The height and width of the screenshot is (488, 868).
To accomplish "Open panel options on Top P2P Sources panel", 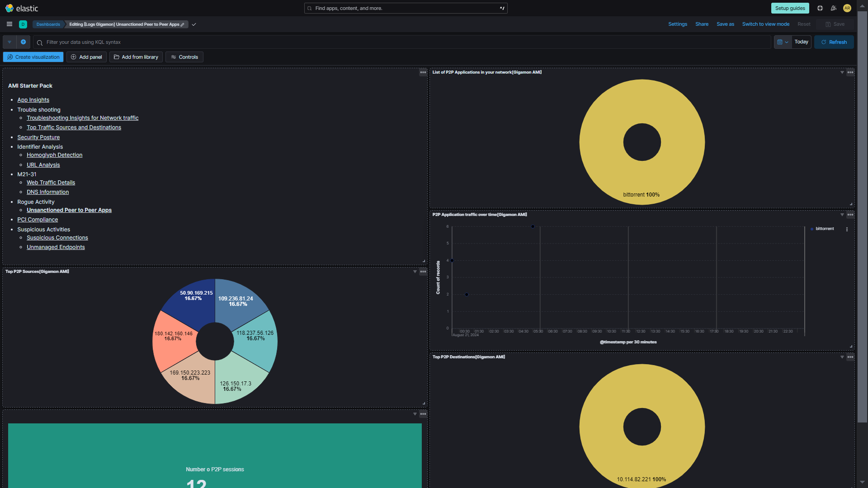I will (423, 272).
